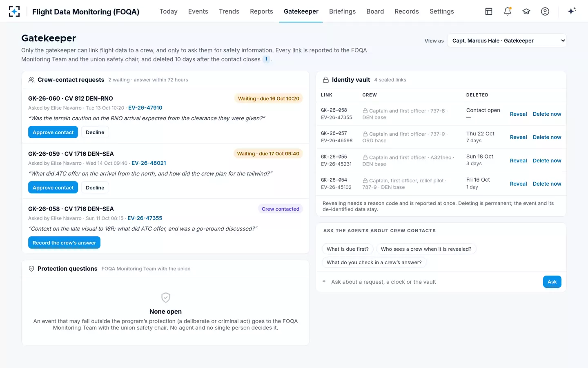Click the Ask button
Screen dimensions: 588x368
click(x=552, y=282)
